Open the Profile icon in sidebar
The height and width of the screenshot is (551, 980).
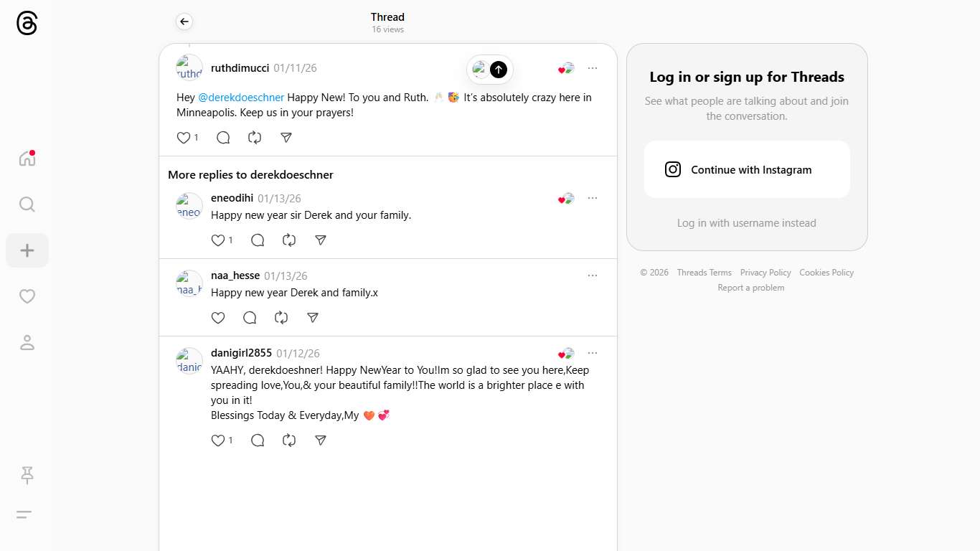[27, 342]
